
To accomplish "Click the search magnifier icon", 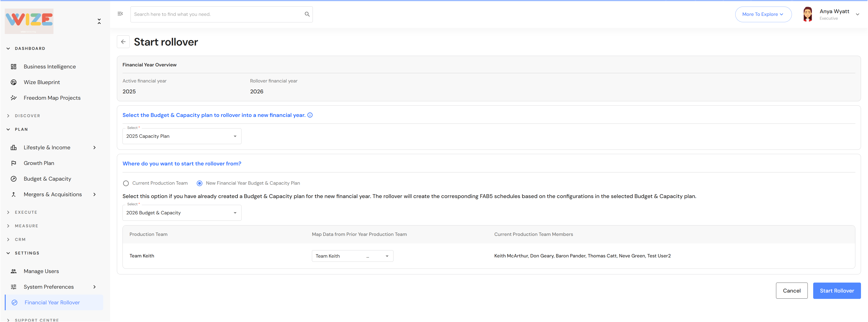I will (307, 14).
